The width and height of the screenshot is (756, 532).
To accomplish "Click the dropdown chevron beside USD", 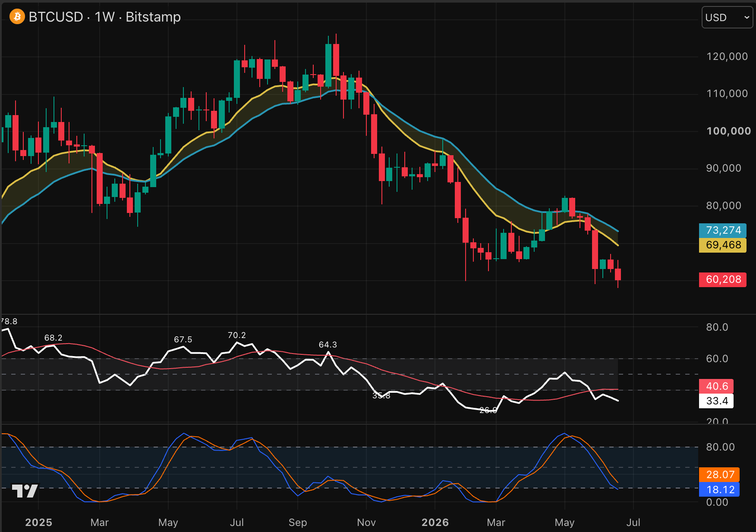I will point(747,18).
